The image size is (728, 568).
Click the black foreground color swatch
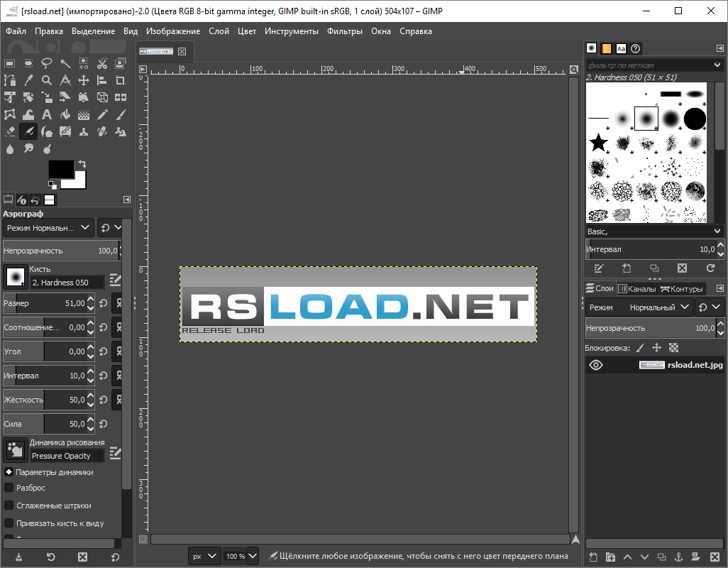coord(60,169)
